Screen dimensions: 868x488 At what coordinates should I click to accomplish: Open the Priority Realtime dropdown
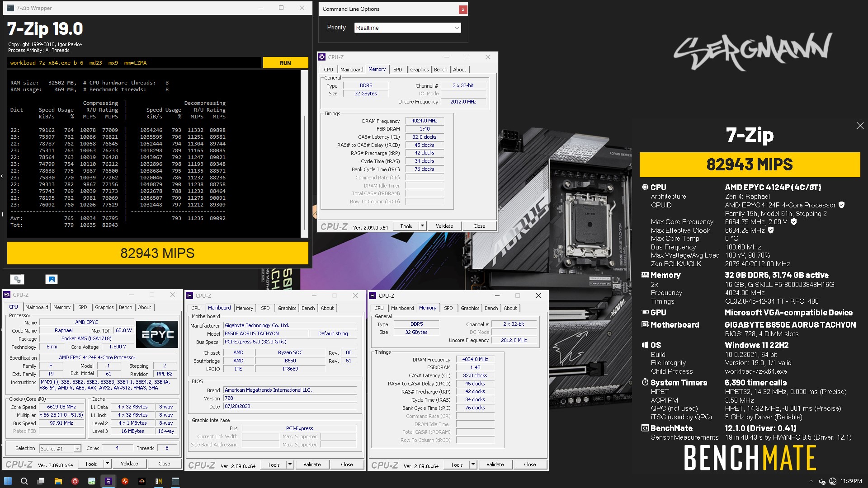pos(407,28)
